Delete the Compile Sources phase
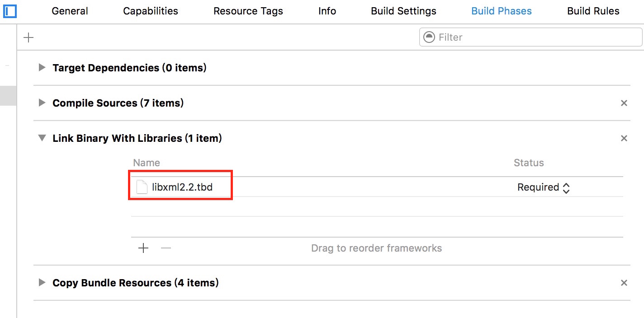The width and height of the screenshot is (644, 318). click(624, 103)
